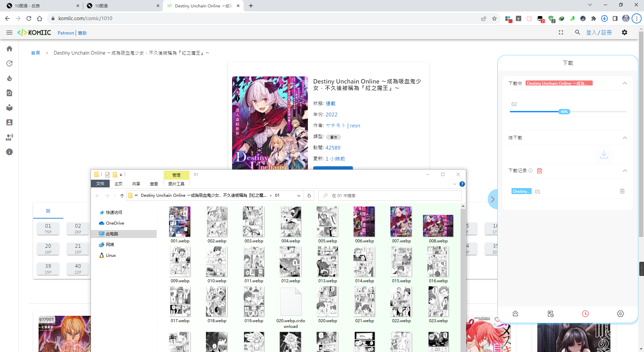
Task: Open the Patreon link
Action: [x=66, y=33]
